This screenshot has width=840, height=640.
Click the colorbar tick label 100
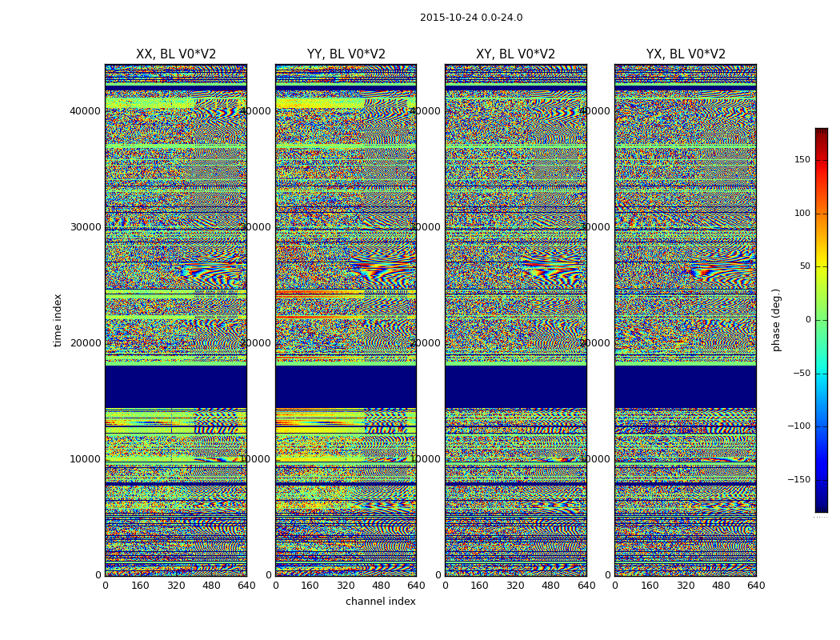[x=802, y=213]
